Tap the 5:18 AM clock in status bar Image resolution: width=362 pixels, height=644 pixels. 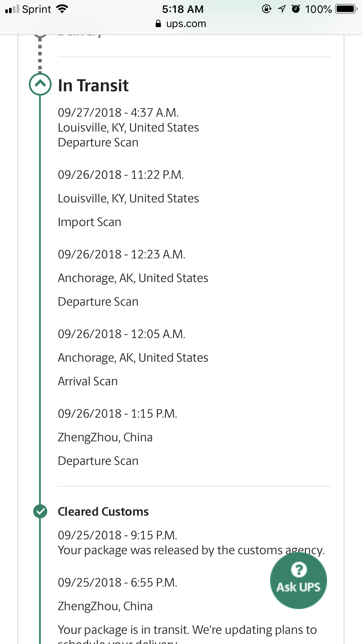point(183,9)
